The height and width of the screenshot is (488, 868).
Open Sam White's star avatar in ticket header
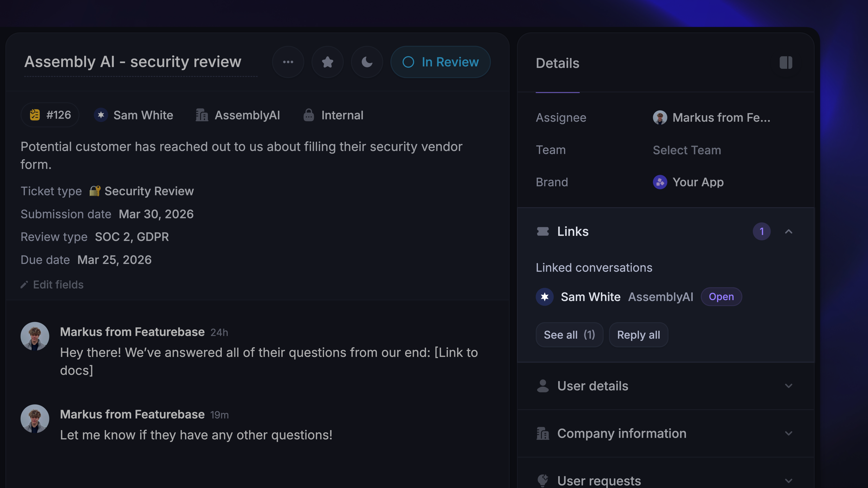(101, 115)
